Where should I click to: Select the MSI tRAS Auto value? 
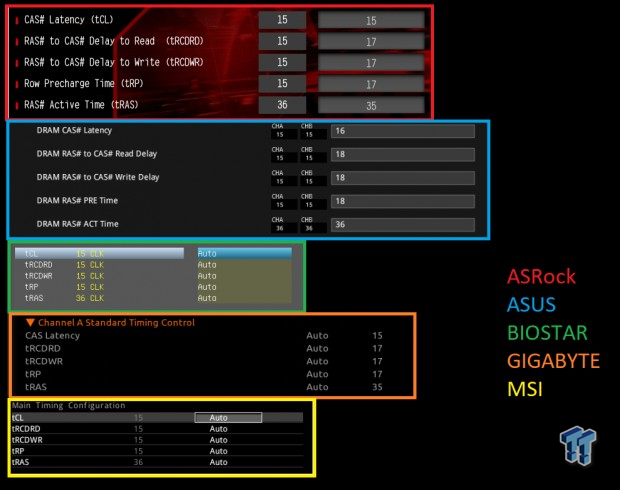tap(218, 462)
